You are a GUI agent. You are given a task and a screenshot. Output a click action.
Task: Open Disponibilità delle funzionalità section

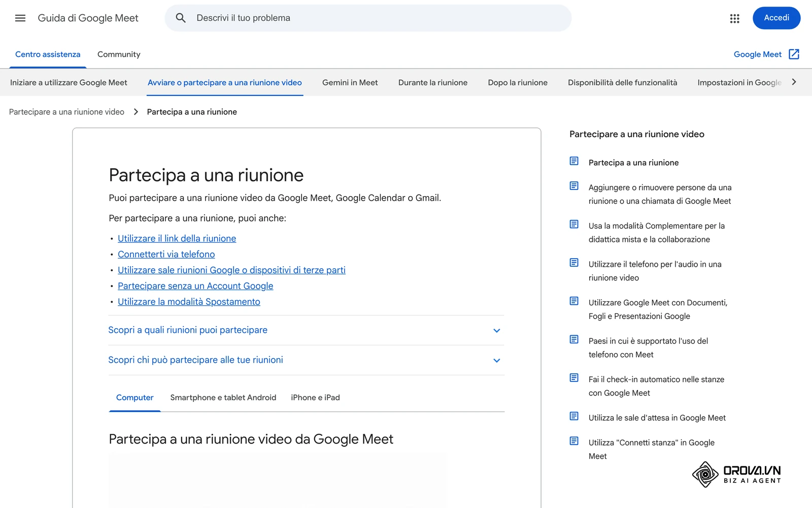(x=622, y=83)
